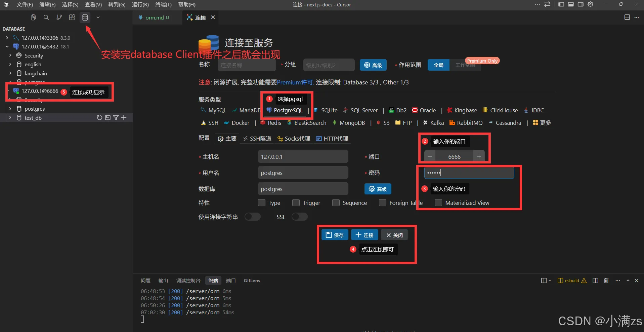Maximize the terminal panel with caret
The width and height of the screenshot is (644, 332).
point(628,281)
